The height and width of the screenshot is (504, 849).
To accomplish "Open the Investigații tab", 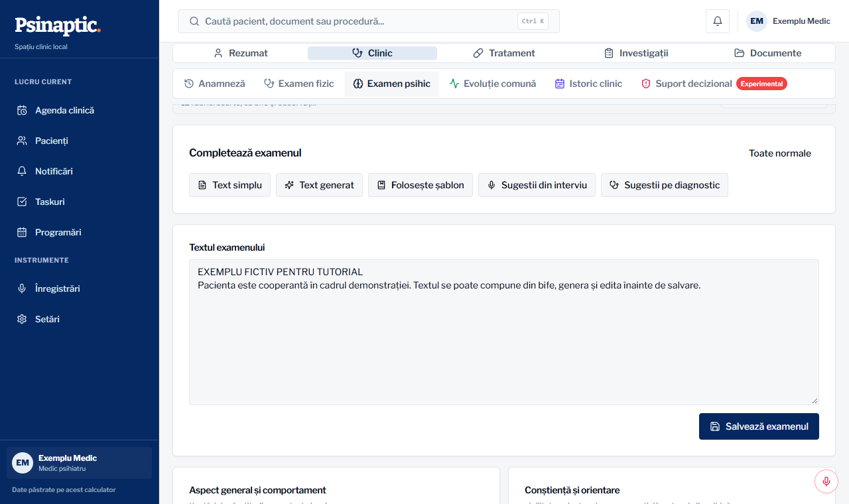I will point(636,53).
